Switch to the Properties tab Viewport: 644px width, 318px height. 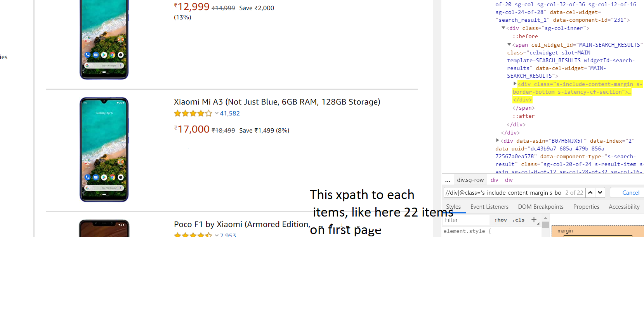click(x=586, y=207)
